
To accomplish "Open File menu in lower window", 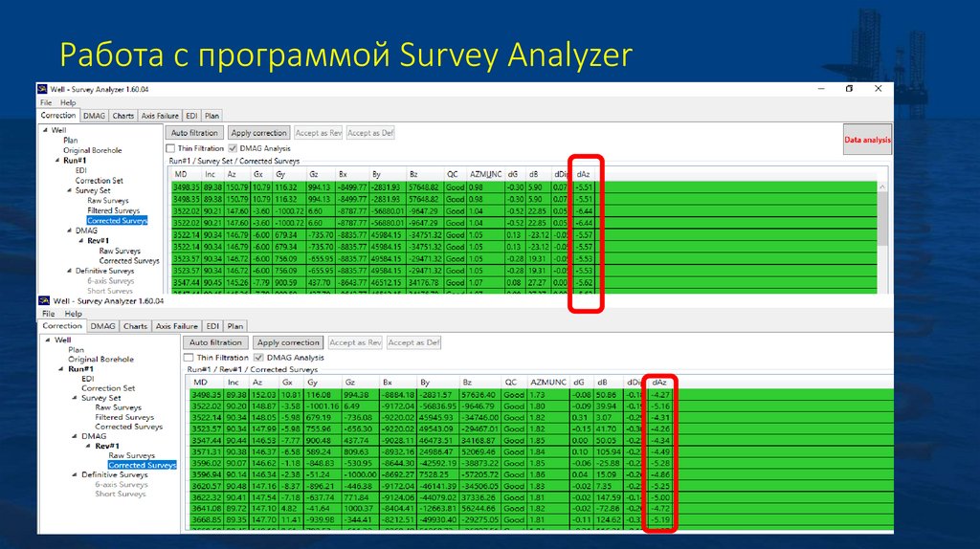I will tap(48, 314).
